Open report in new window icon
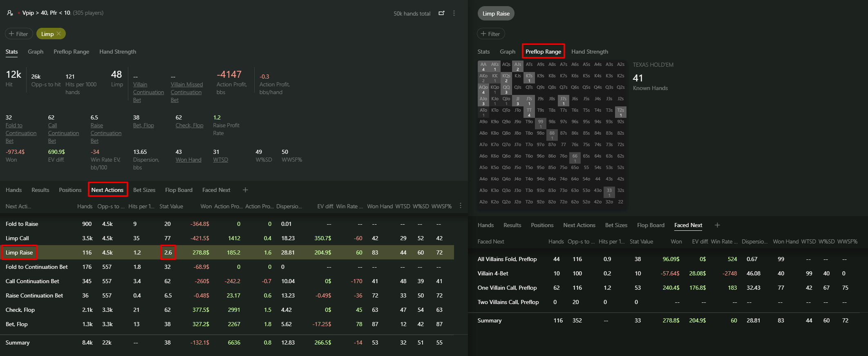The height and width of the screenshot is (356, 868). [441, 13]
